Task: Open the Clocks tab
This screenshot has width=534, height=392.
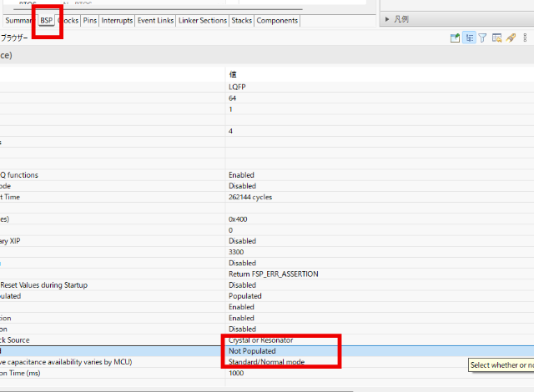Action: pyautogui.click(x=68, y=21)
